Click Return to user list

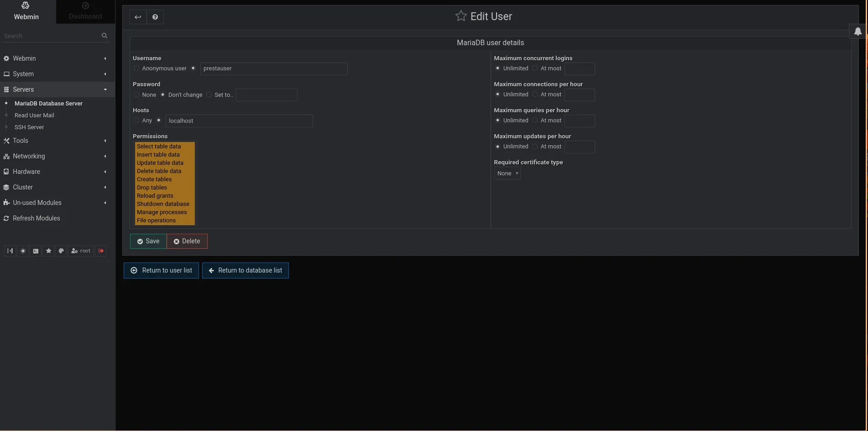161,270
